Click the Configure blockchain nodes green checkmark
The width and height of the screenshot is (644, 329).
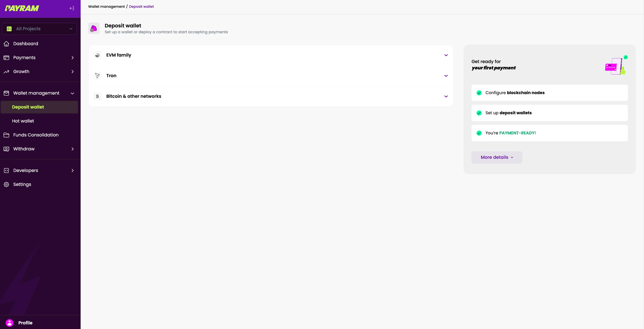click(x=479, y=93)
